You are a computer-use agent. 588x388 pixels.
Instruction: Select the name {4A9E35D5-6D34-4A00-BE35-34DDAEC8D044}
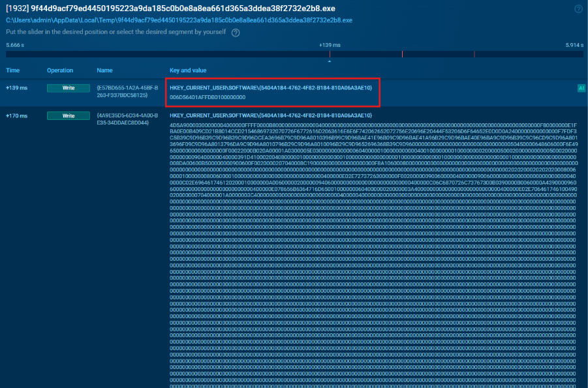pyautogui.click(x=127, y=119)
